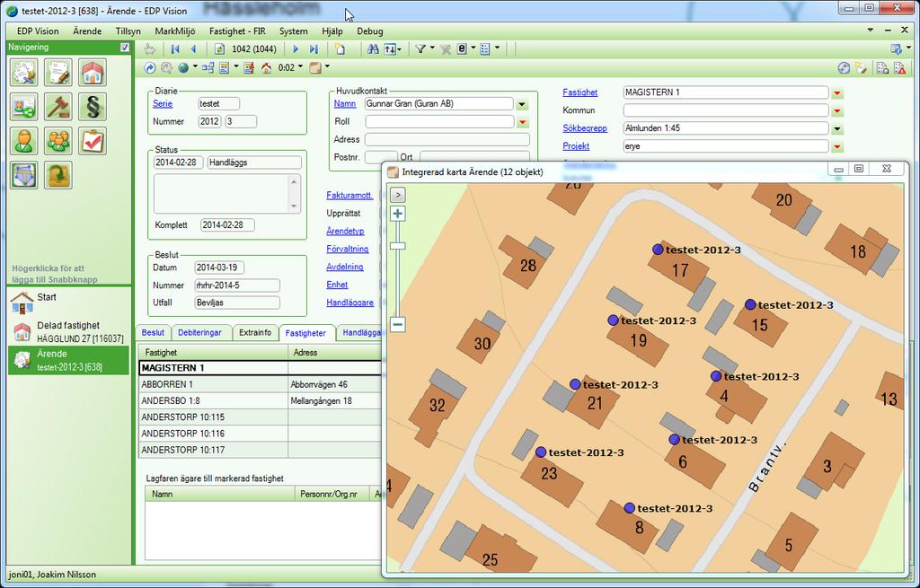Expand the map panel with the > button
The height and width of the screenshot is (588, 920).
coord(397,195)
